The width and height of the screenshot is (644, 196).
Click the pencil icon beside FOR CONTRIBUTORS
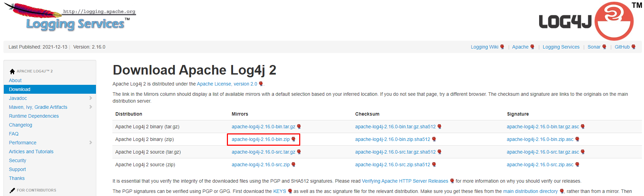[x=12, y=190]
